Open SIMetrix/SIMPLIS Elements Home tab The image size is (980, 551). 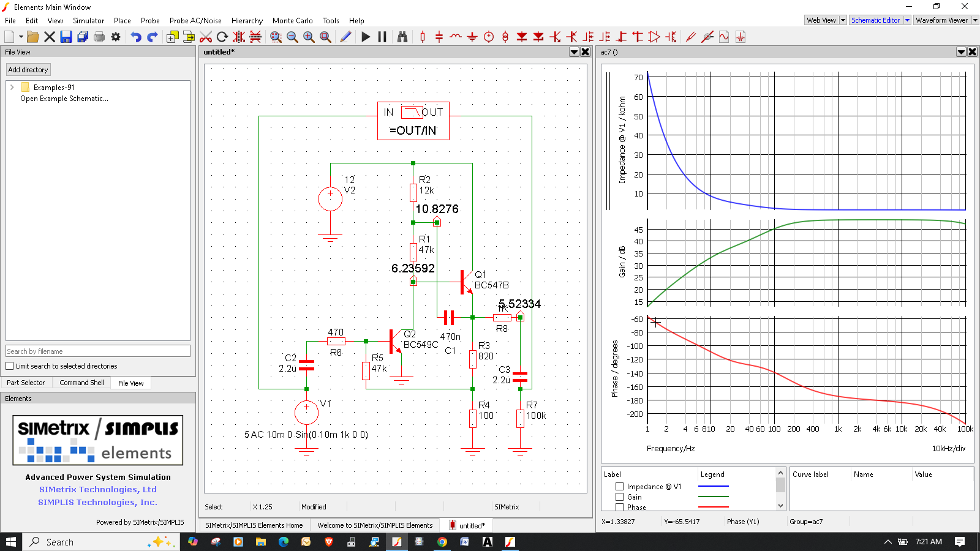(x=254, y=525)
